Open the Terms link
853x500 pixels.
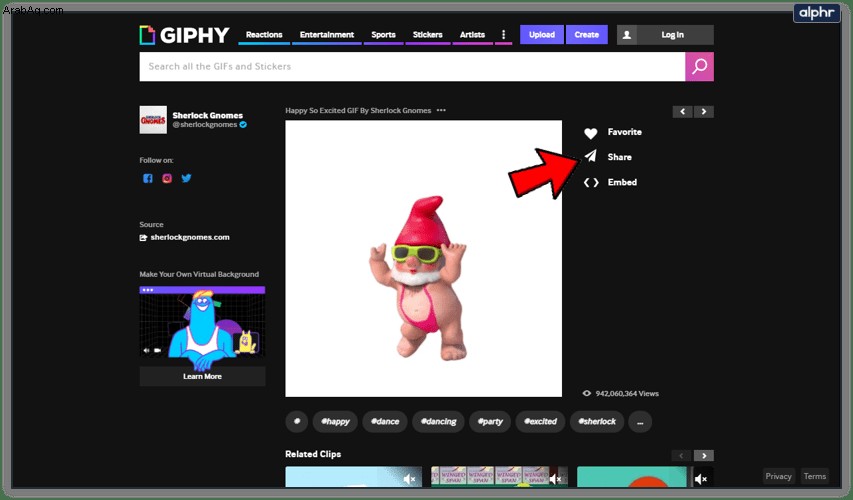814,476
